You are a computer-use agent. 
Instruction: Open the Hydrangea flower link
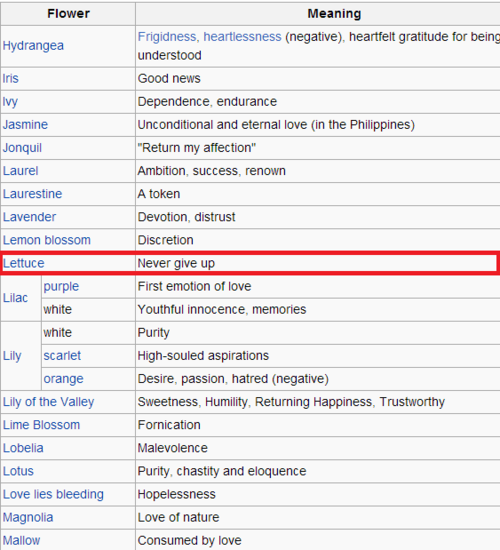point(33,46)
